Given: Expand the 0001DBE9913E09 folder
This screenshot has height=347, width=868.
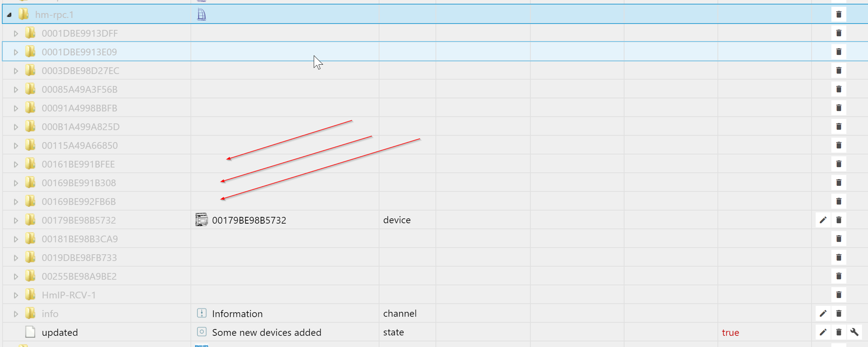Looking at the screenshot, I should pyautogui.click(x=16, y=52).
